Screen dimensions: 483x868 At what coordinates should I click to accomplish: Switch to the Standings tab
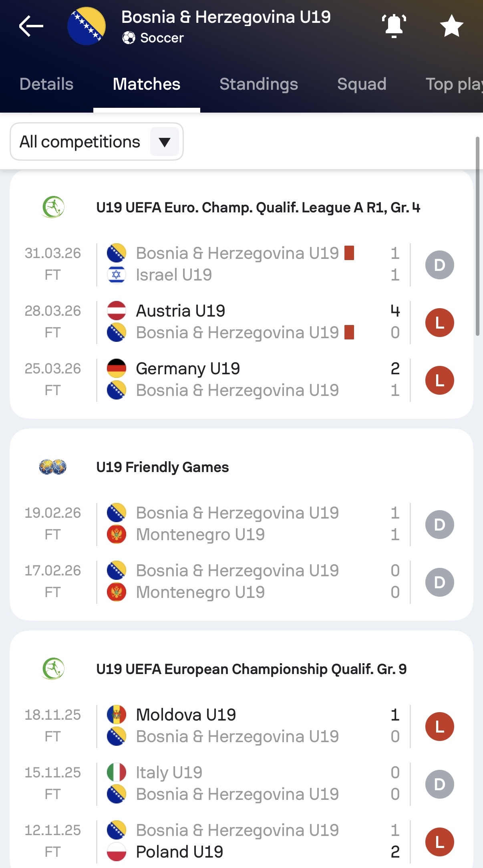(x=259, y=84)
